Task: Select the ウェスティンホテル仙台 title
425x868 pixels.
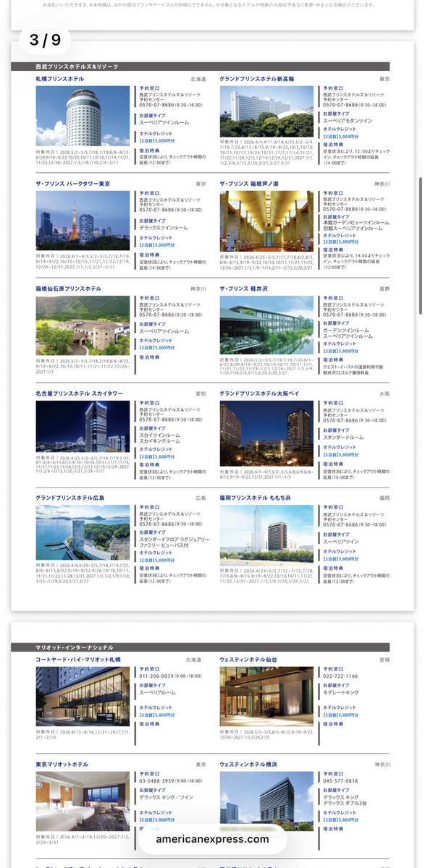Action: click(248, 660)
